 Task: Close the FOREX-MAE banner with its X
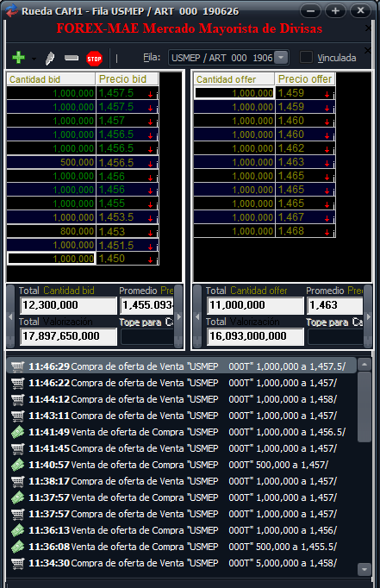point(368,28)
